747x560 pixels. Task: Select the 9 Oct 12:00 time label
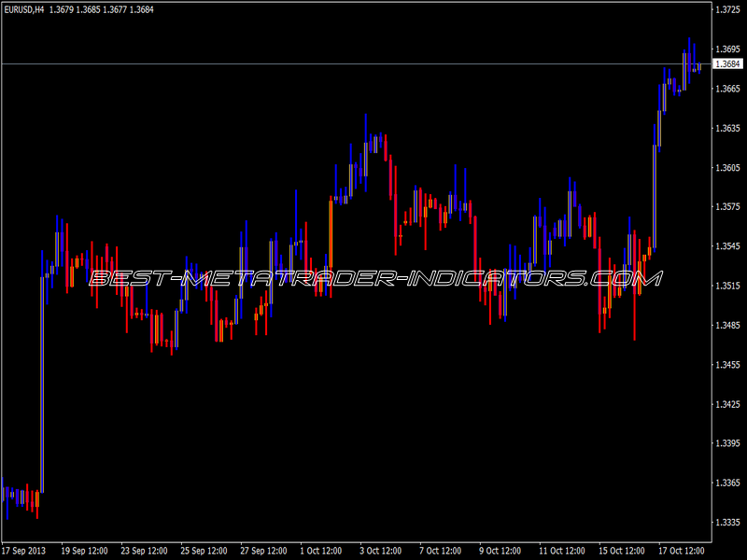click(x=500, y=551)
